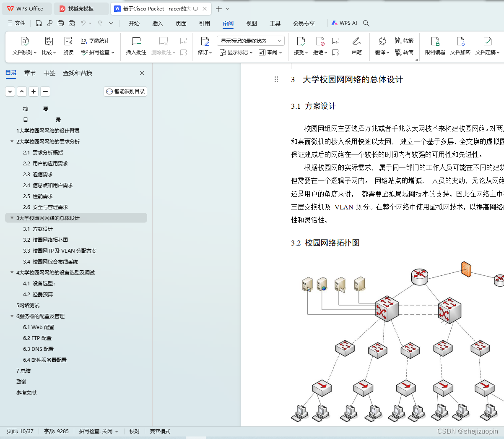Click the 文档校对 document proofing icon
The image size is (504, 439).
25,41
